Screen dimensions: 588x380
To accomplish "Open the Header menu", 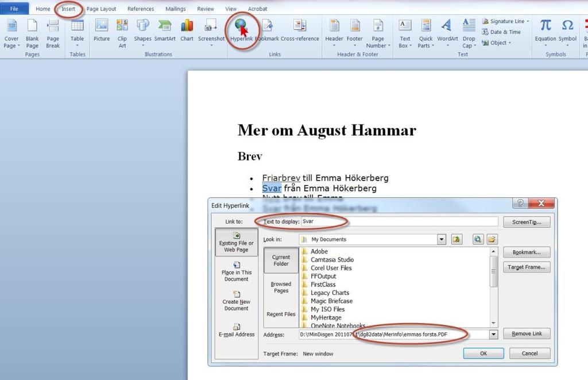I will (x=334, y=33).
